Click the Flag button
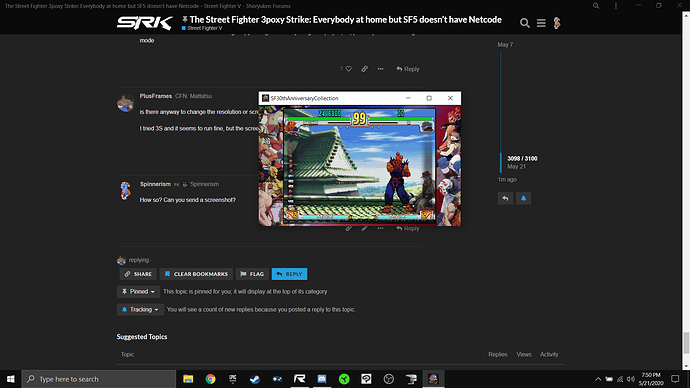Screen dimensions: 690x388 click(252, 274)
